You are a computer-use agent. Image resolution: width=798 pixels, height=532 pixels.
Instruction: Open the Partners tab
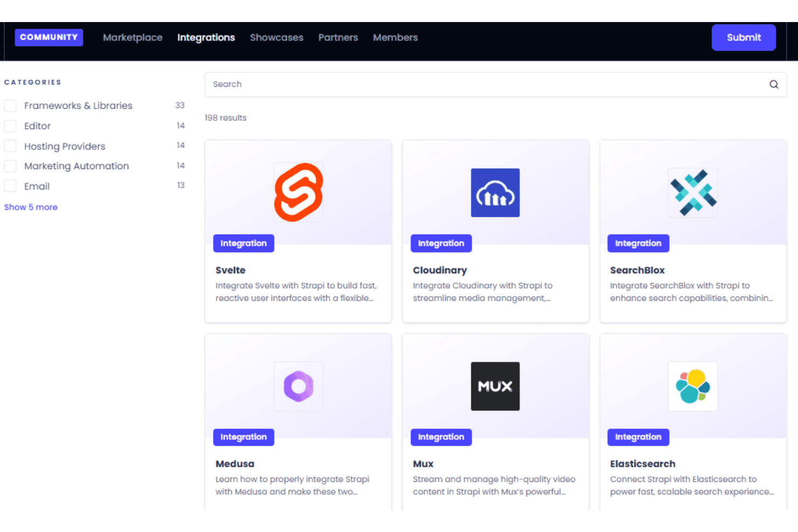[338, 37]
